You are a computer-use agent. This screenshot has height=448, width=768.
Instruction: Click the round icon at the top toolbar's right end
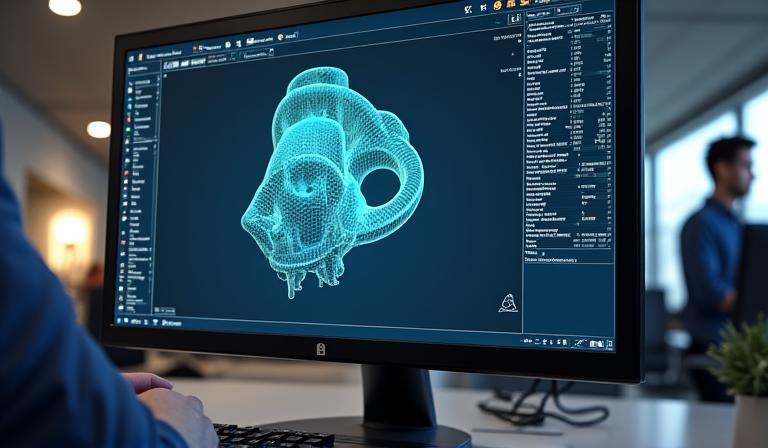[x=280, y=36]
